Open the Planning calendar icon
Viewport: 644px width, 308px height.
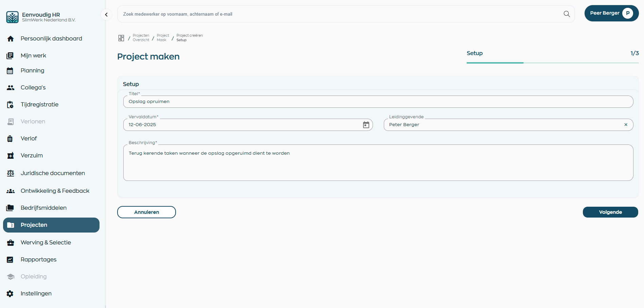(x=10, y=71)
